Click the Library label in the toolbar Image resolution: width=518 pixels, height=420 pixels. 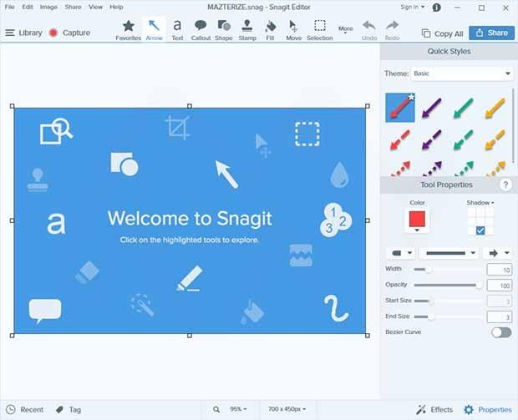[x=30, y=33]
